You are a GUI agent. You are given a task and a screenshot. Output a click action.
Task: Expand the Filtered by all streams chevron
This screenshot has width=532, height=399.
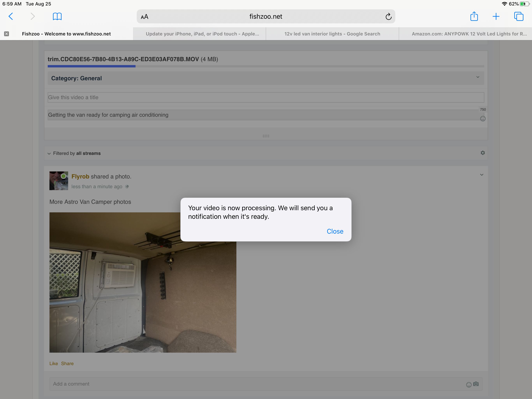(x=49, y=154)
